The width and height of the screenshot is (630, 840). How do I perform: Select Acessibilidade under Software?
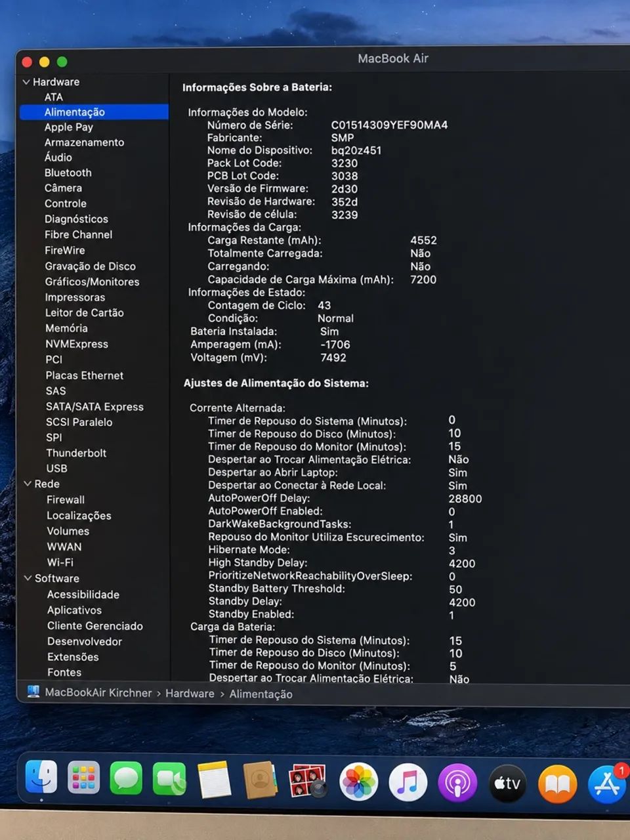tap(83, 595)
